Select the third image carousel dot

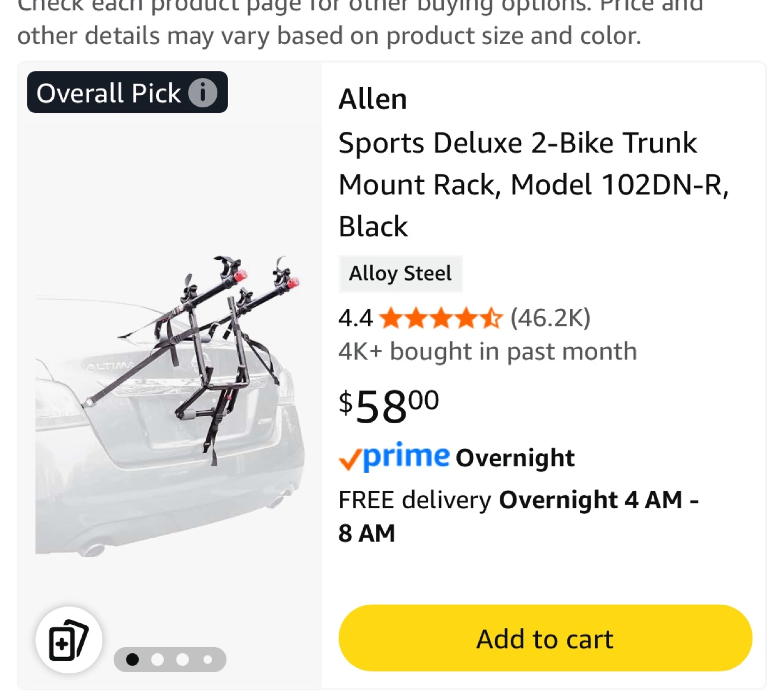(182, 660)
